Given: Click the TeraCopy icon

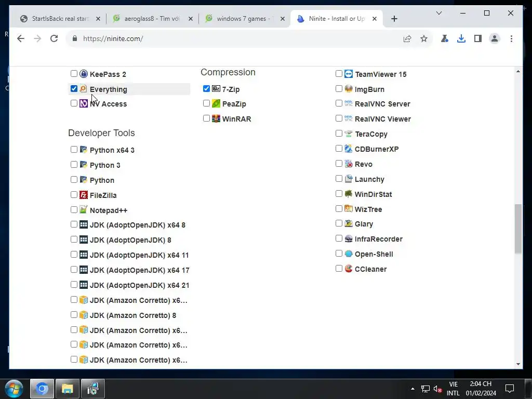Looking at the screenshot, I should (349, 134).
